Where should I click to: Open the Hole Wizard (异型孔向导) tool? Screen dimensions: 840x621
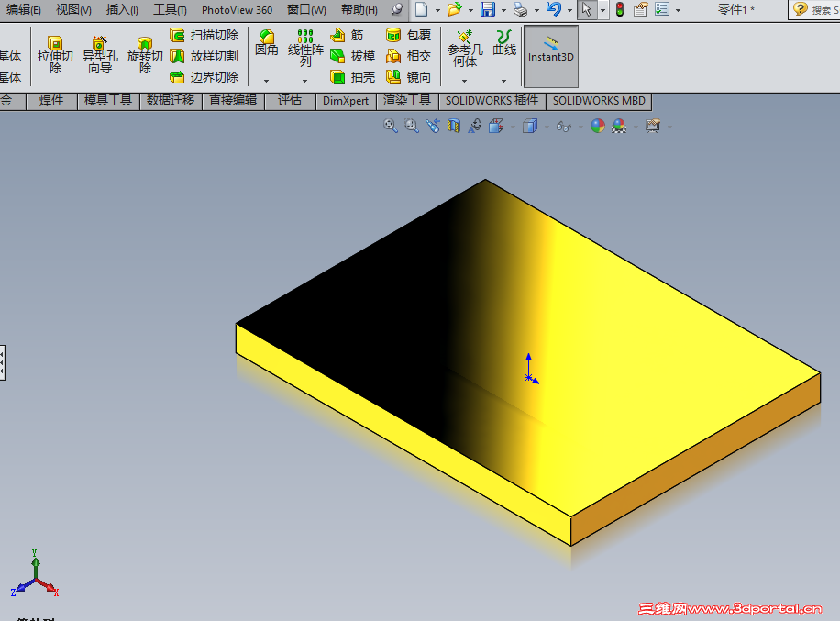[100, 55]
